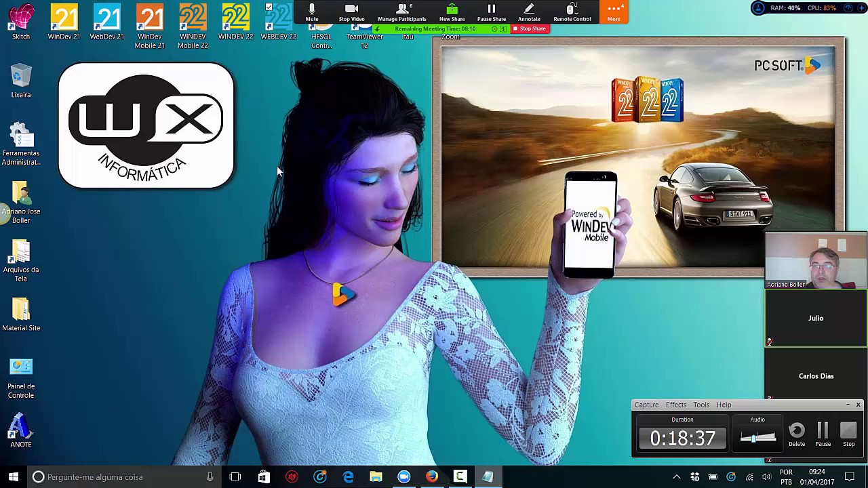868x488 pixels.
Task: Open Task View on the taskbar
Action: tap(235, 476)
